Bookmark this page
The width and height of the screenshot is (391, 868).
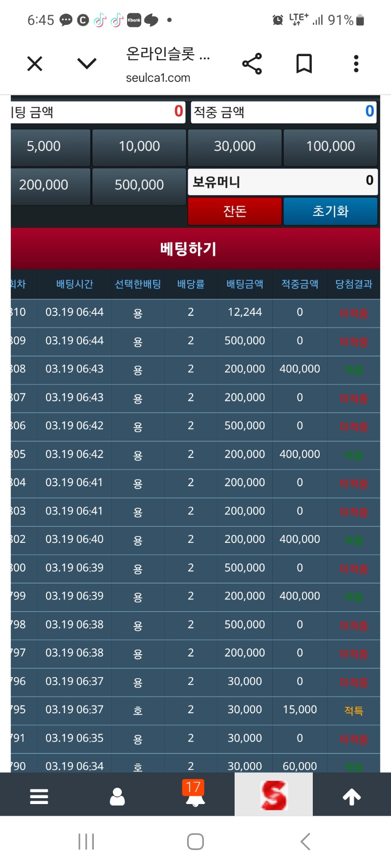(304, 64)
